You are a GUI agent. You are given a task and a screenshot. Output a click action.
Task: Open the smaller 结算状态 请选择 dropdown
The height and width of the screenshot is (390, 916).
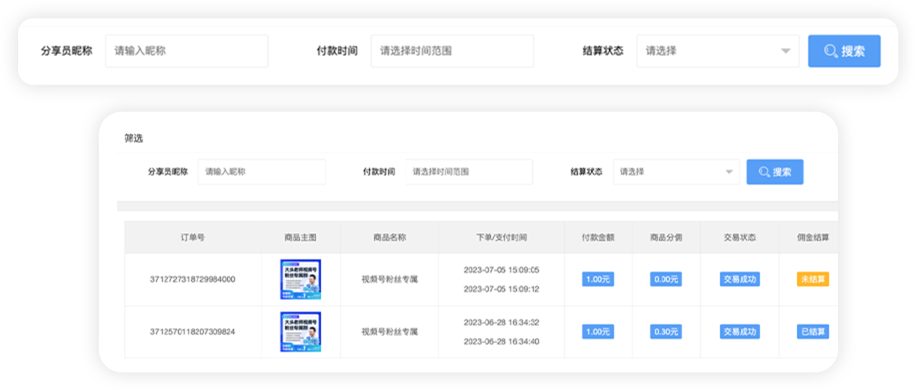[676, 172]
